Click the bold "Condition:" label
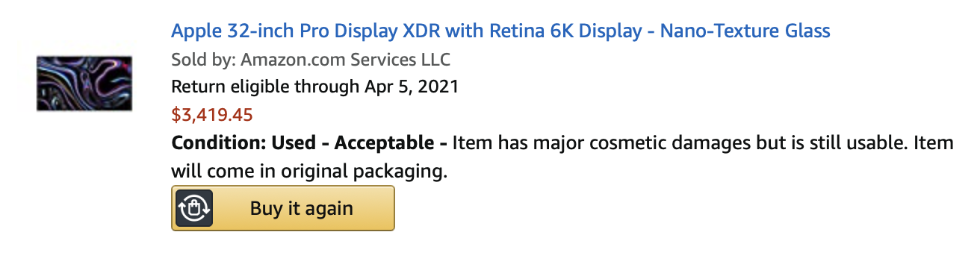The width and height of the screenshot is (980, 279). 219,142
